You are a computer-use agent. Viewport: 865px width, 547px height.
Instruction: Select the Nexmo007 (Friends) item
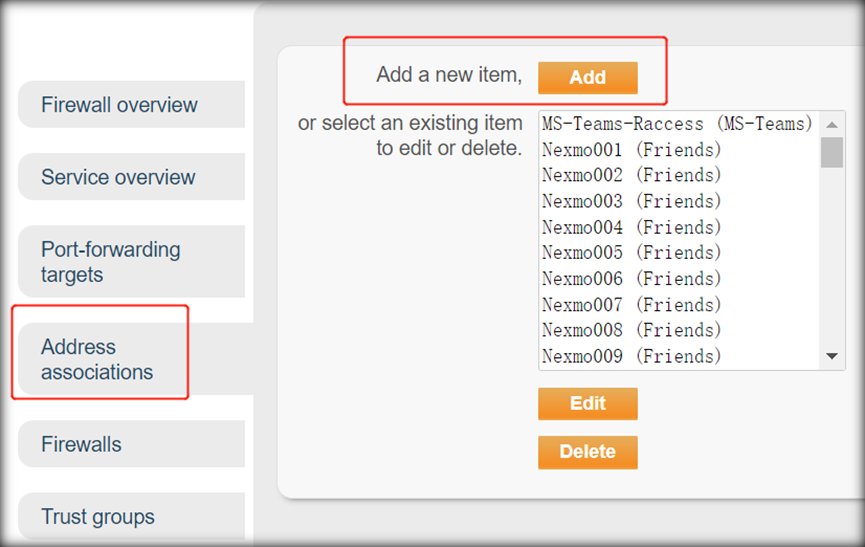pyautogui.click(x=679, y=304)
